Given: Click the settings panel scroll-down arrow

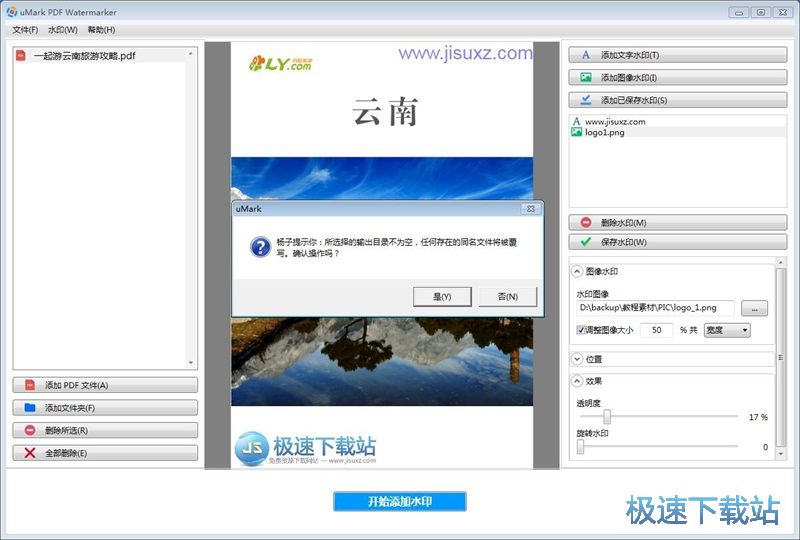Looking at the screenshot, I should tap(781, 453).
